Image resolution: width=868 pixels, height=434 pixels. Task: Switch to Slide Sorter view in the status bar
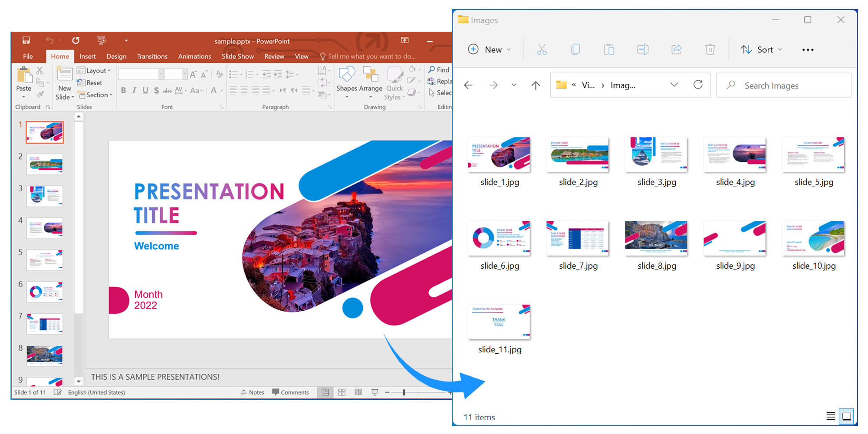pyautogui.click(x=342, y=392)
